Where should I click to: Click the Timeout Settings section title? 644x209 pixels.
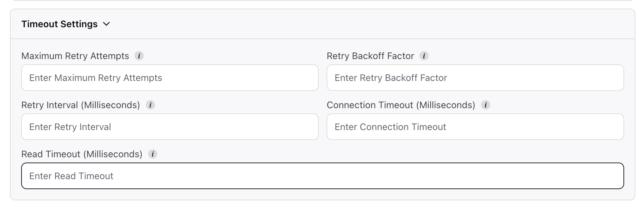(x=59, y=24)
